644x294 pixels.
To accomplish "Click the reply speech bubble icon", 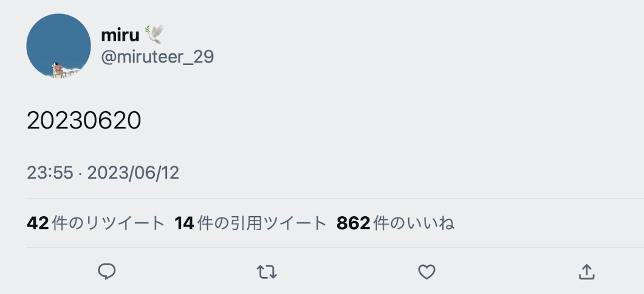I will (107, 272).
